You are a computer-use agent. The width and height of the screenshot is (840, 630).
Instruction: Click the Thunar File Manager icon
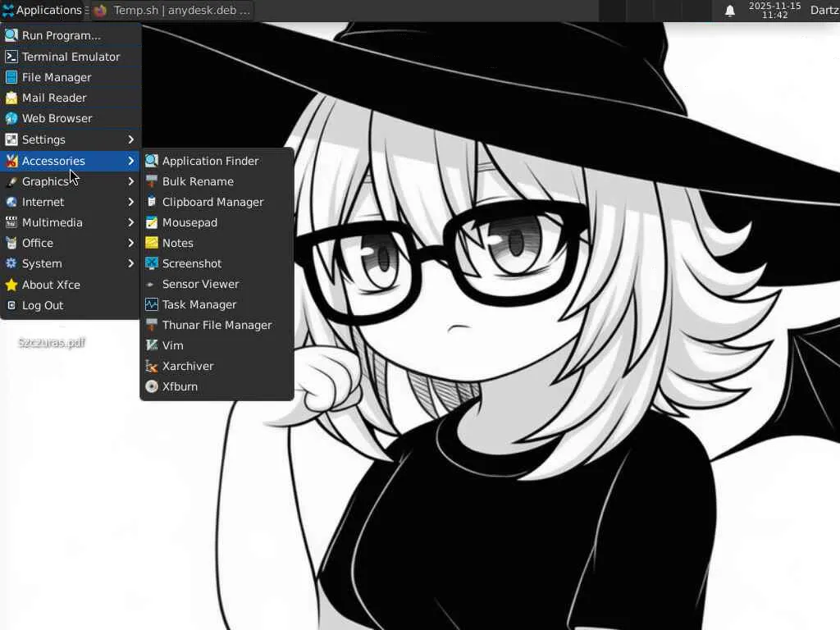click(152, 325)
